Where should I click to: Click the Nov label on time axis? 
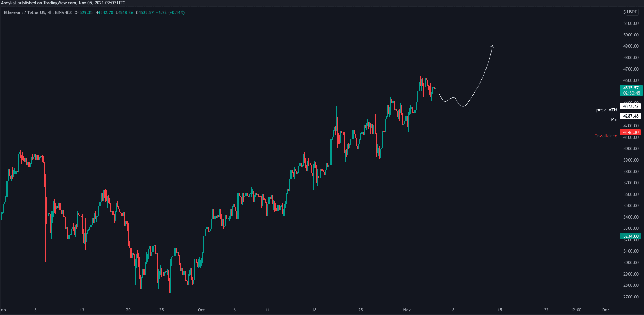tap(407, 310)
